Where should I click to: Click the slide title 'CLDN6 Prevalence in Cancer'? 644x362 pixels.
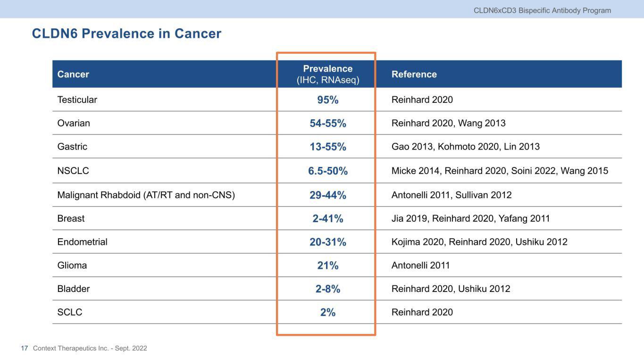(x=126, y=33)
